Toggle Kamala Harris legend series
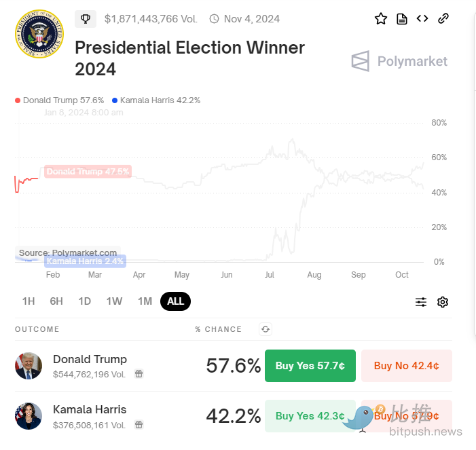Viewport: 476px width, 450px height. point(156,100)
